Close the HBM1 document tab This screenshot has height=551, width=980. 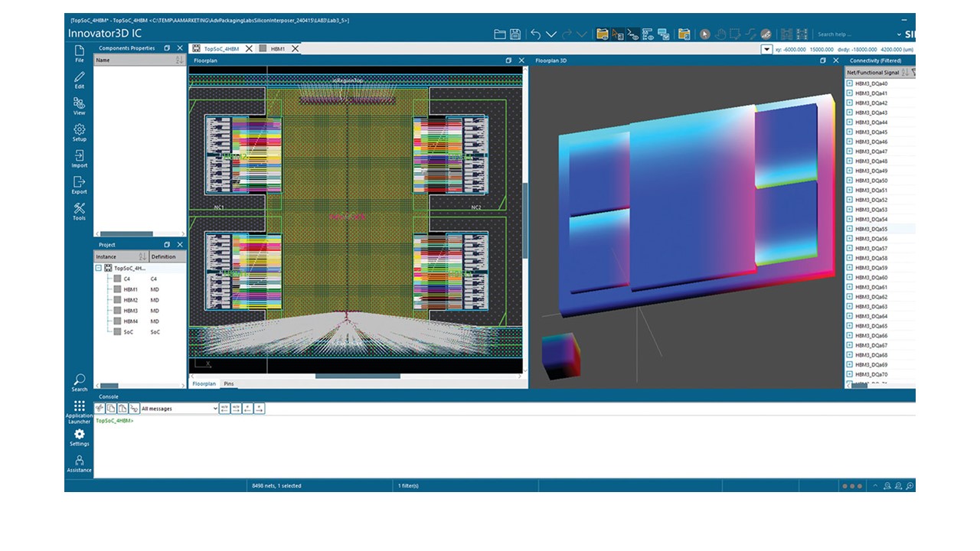(295, 49)
